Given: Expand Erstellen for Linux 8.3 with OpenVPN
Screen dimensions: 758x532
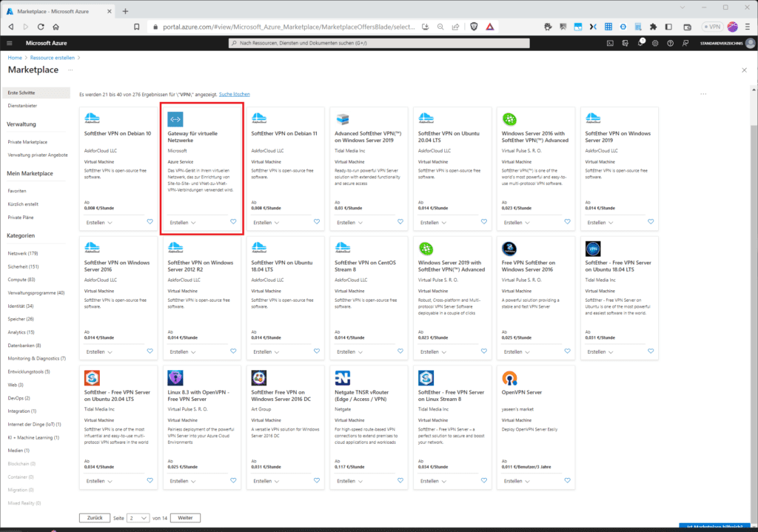Looking at the screenshot, I should (x=183, y=481).
